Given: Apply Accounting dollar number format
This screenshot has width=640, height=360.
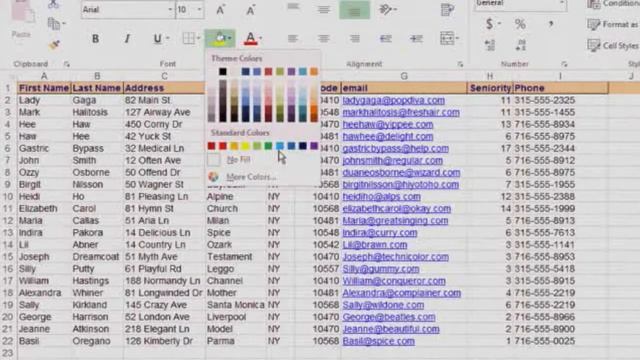Looking at the screenshot, I should [489, 24].
